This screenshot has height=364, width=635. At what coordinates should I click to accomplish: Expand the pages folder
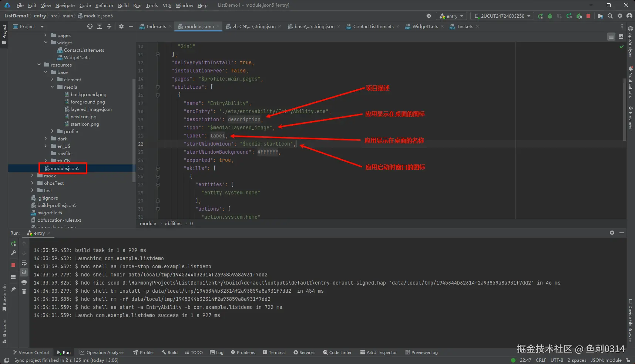[x=46, y=35]
